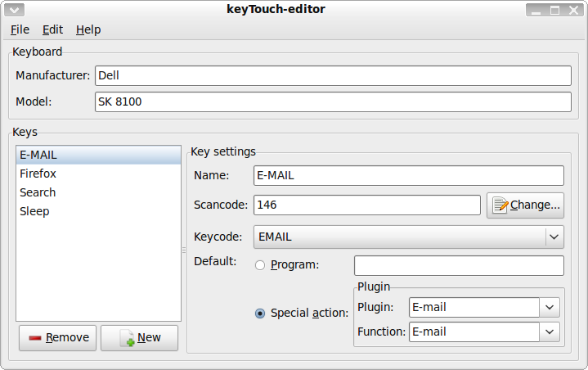Click the Change scancode pencil icon

(x=499, y=205)
